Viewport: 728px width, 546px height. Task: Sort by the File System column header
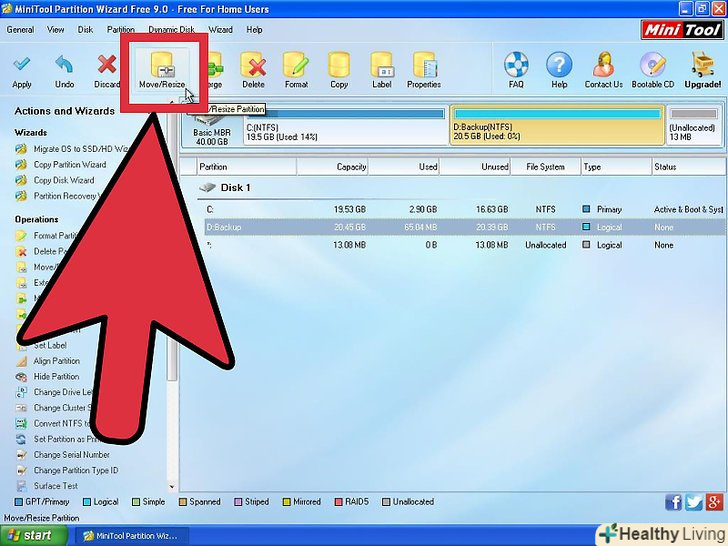pyautogui.click(x=546, y=167)
